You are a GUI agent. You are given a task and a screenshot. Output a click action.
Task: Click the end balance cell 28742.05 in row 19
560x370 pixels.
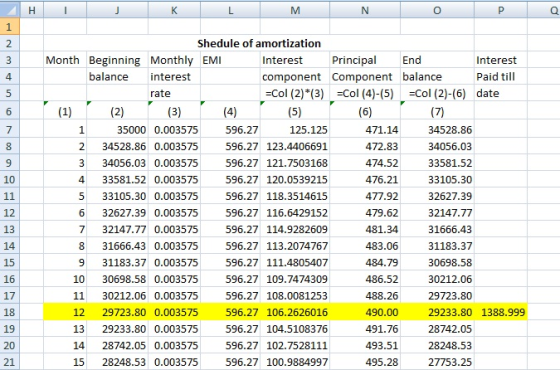point(437,329)
